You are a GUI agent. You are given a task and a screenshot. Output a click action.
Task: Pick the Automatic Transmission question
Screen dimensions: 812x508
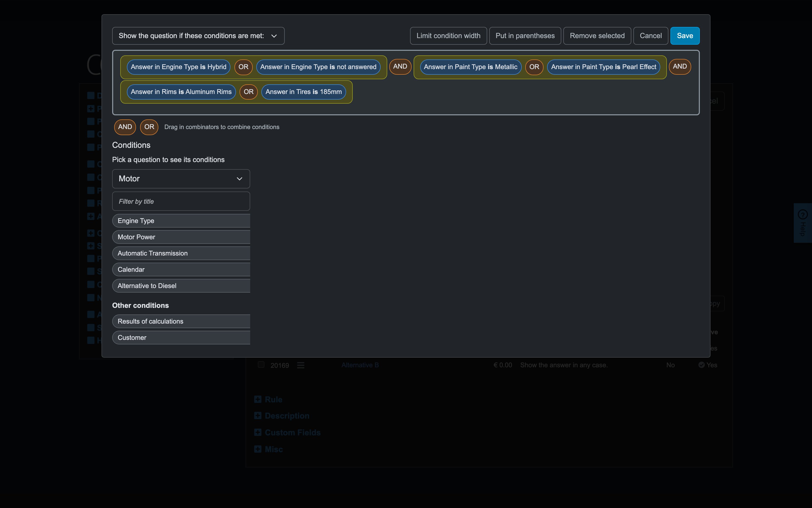pos(181,253)
